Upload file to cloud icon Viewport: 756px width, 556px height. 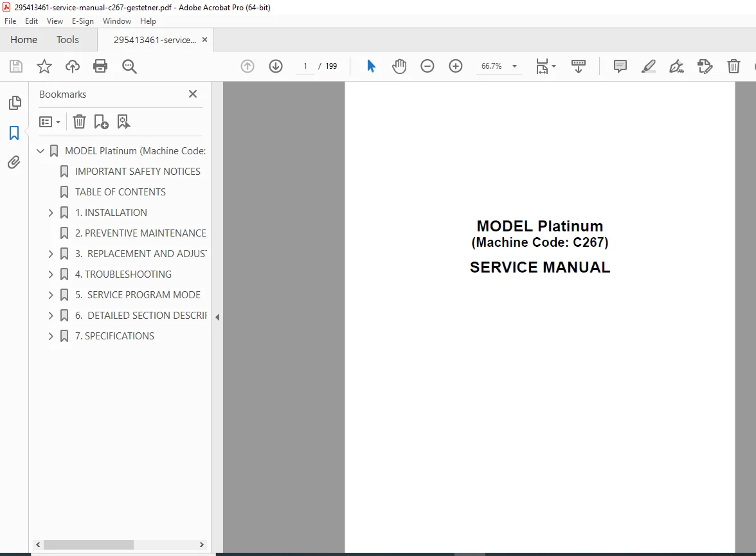72,66
